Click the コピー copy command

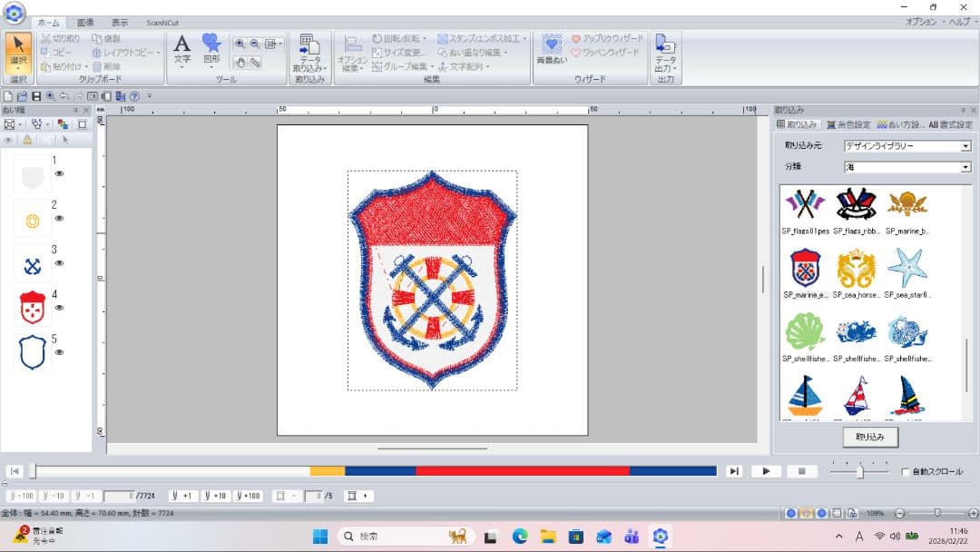point(56,53)
